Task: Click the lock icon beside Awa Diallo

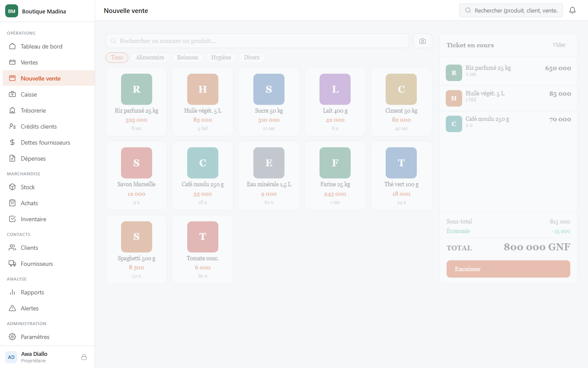Action: click(84, 357)
